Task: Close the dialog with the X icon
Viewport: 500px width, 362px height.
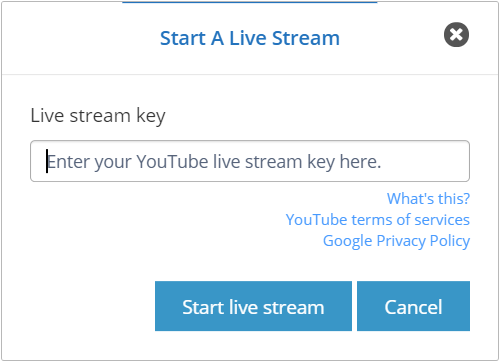Action: (x=456, y=34)
